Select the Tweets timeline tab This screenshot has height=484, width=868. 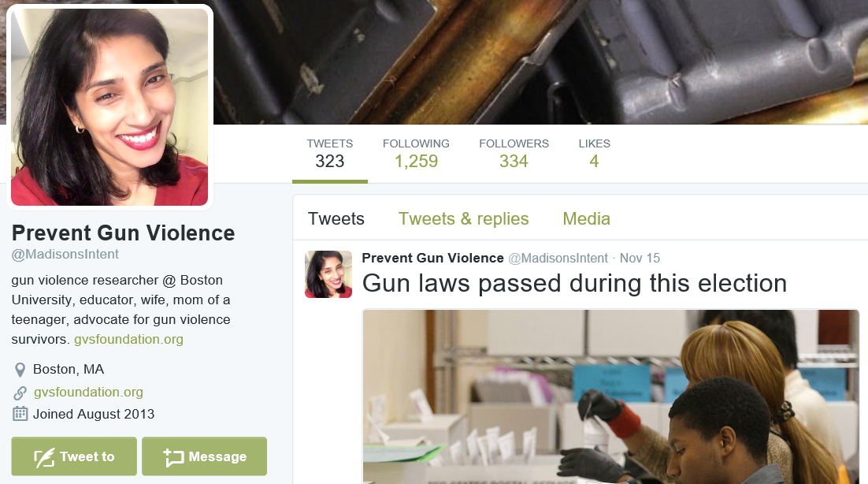[x=336, y=218]
